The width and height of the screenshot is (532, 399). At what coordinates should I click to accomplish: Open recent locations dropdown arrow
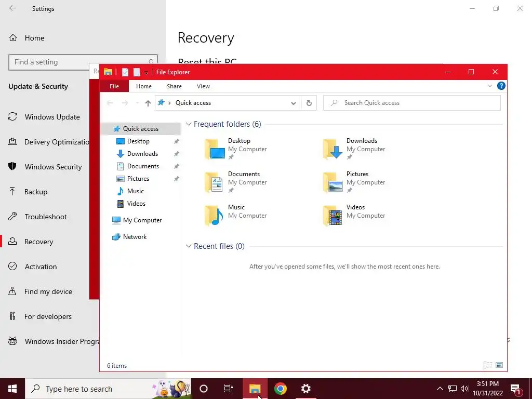point(137,103)
